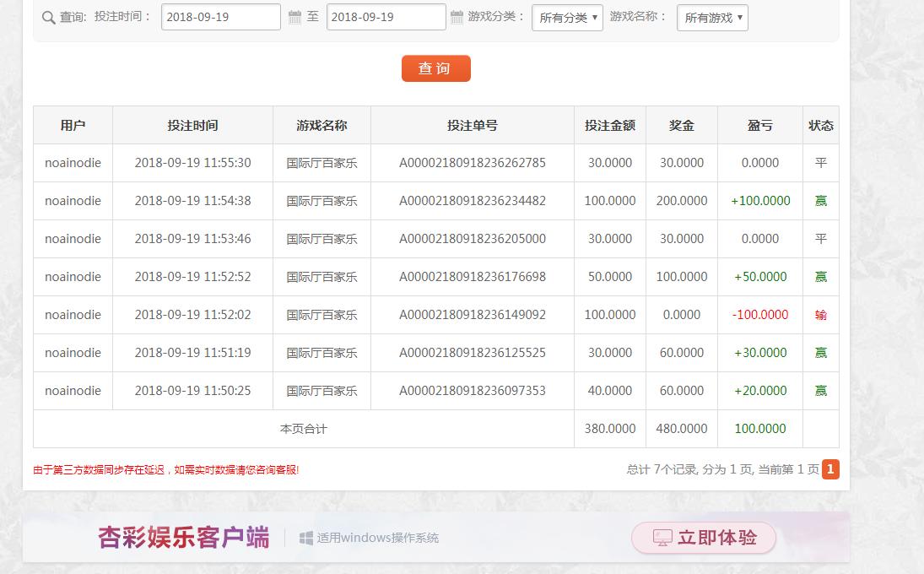The image size is (924, 574).
Task: Click the 本页合计 total row label
Action: [x=303, y=429]
